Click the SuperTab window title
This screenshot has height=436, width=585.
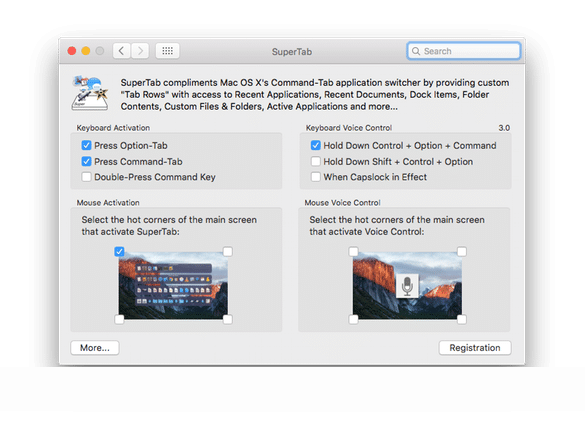[x=292, y=51]
